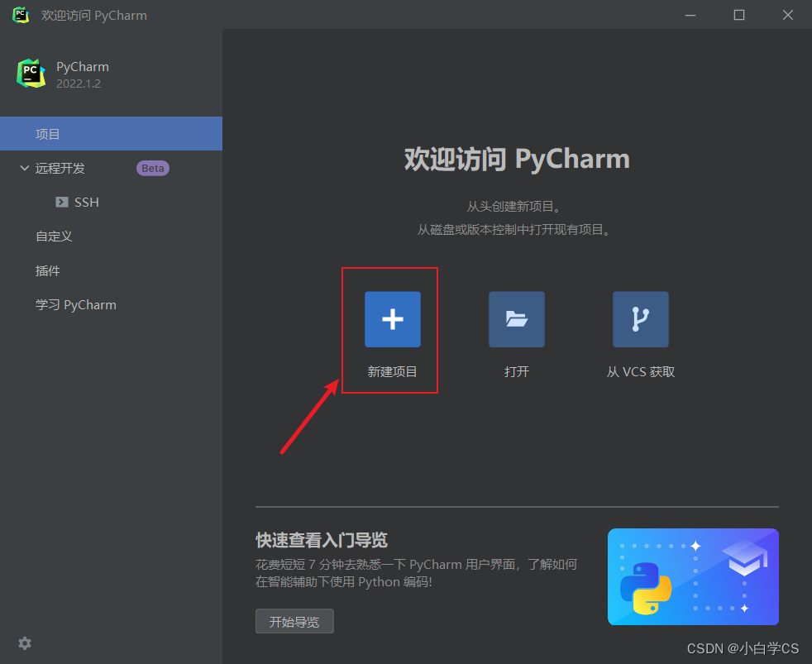The height and width of the screenshot is (664, 812).
Task: Click the text 从磁盘或版本控制中打开现有项目。
Action: pyautogui.click(x=513, y=229)
